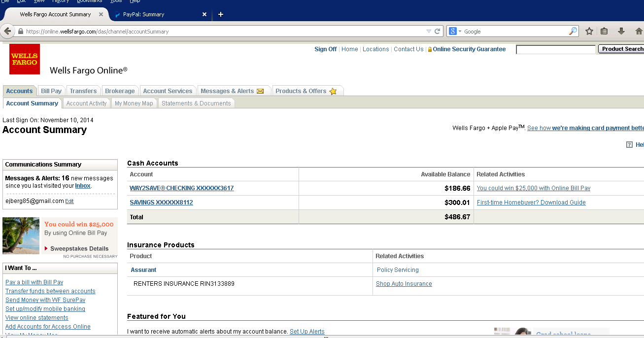This screenshot has height=338, width=644.
Task: Click the beach palm tree sweepstakes image
Action: click(21, 236)
